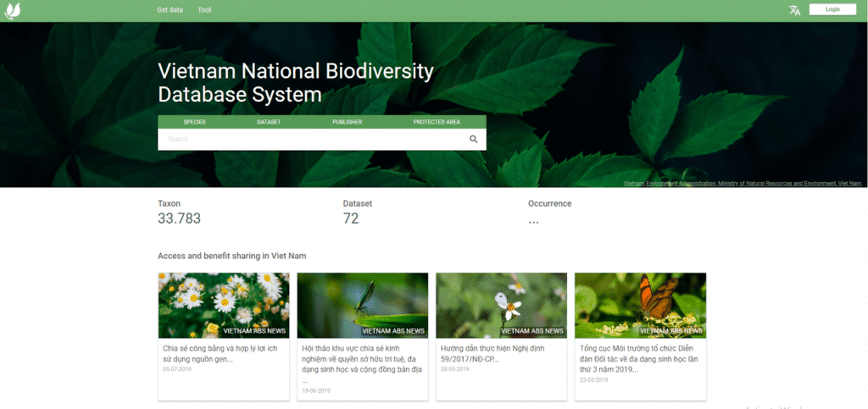Open the Tool menu
Viewport: 868px width, 409px height.
(x=204, y=10)
